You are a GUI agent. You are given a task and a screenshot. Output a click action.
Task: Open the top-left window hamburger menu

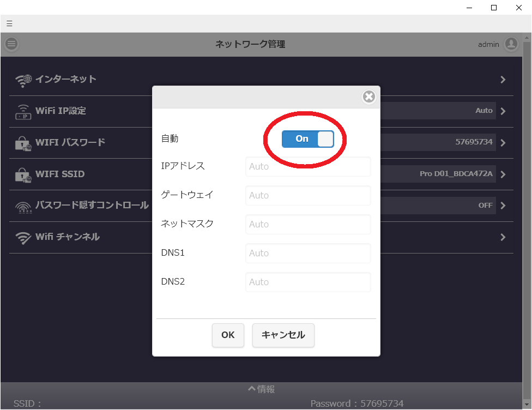click(x=9, y=23)
